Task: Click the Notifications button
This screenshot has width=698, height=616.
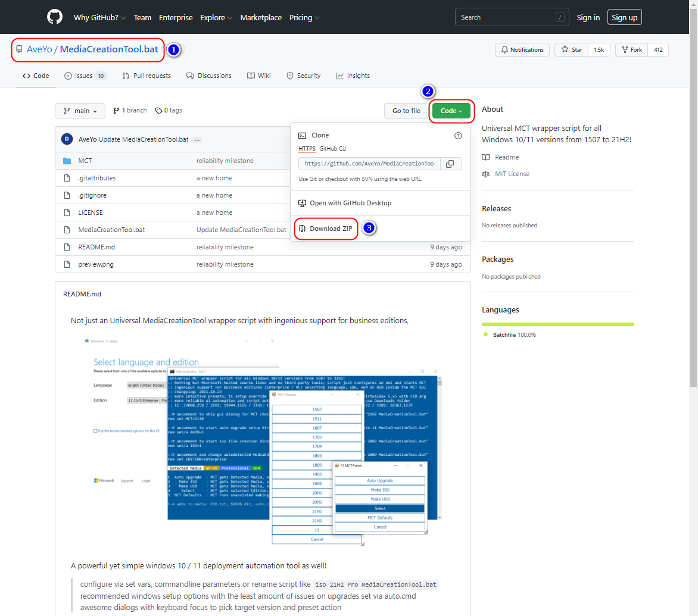Action: (x=522, y=50)
